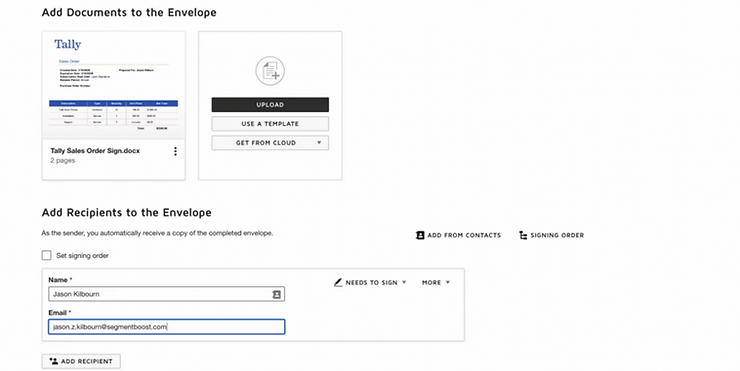Screen dimensions: 740x371
Task: Click the Add Recipient button
Action: point(81,361)
